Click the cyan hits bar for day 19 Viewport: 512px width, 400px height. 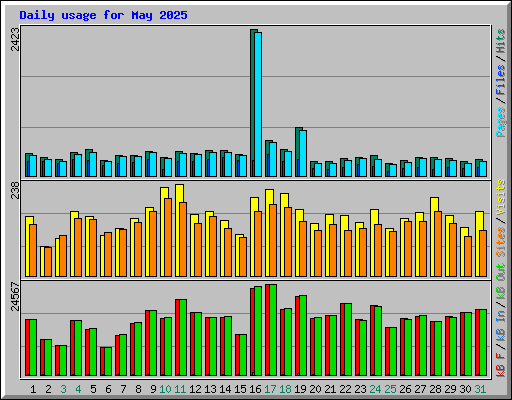(303, 153)
